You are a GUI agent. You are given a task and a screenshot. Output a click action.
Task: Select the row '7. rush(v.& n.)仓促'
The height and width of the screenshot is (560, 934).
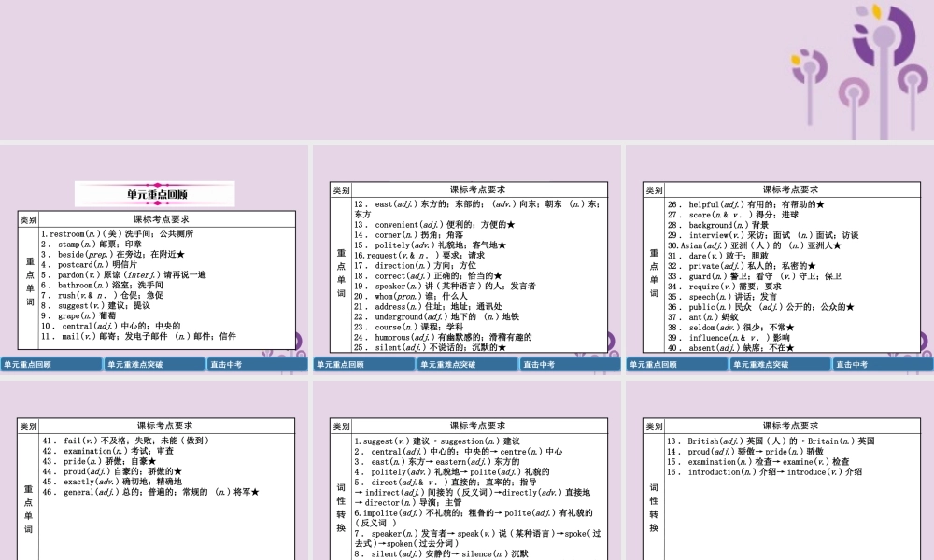[102, 295]
